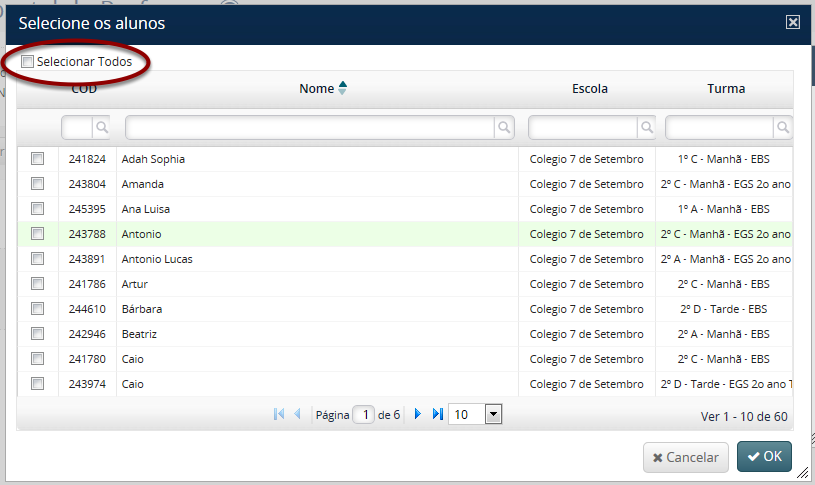Go to previous page arrow
The height and width of the screenshot is (485, 815).
click(x=297, y=414)
